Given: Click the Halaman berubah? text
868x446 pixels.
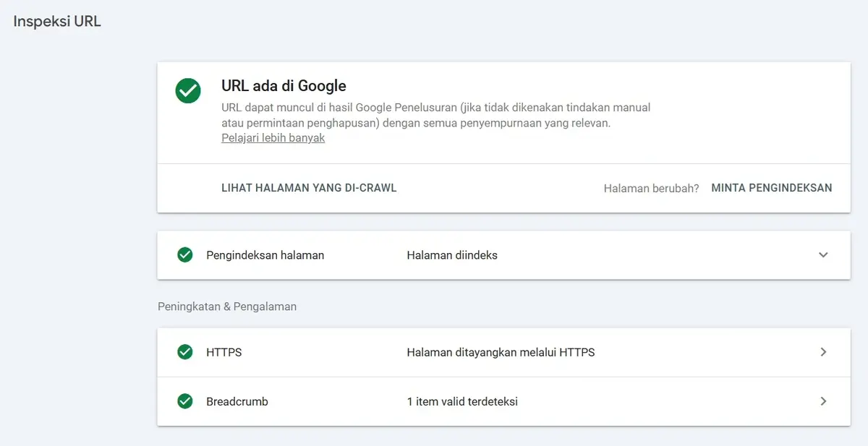Looking at the screenshot, I should [652, 188].
